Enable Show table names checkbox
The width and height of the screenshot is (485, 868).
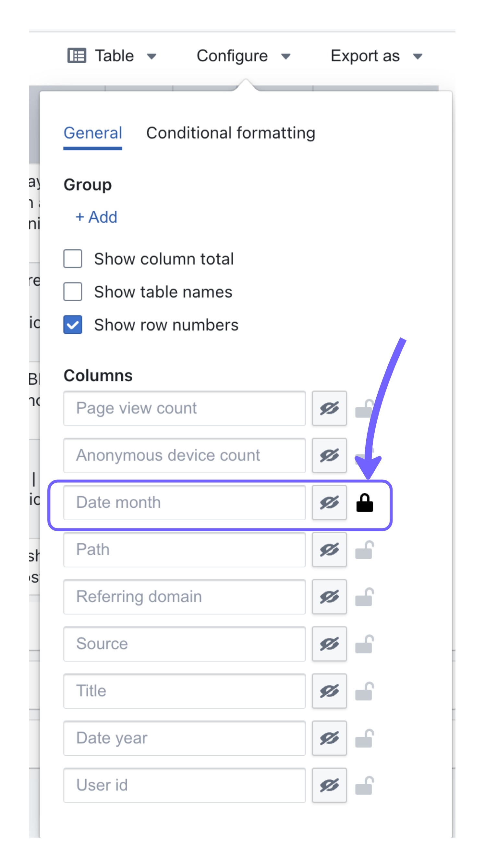pos(73,292)
